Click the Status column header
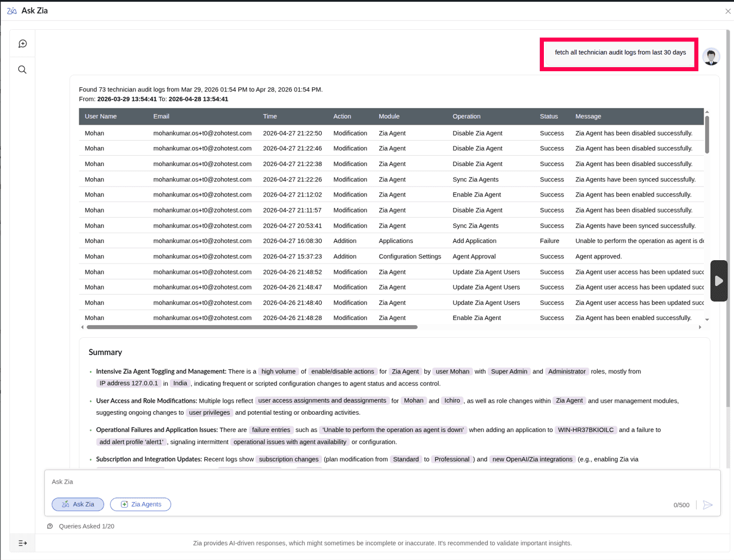 tap(548, 116)
